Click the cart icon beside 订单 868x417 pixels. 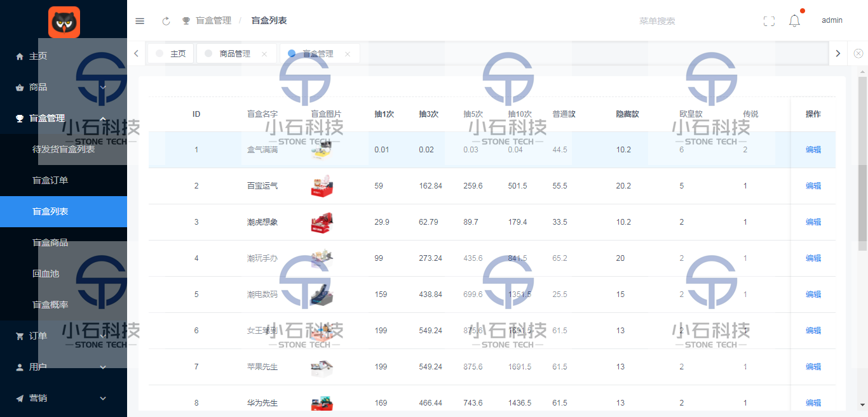click(x=20, y=336)
